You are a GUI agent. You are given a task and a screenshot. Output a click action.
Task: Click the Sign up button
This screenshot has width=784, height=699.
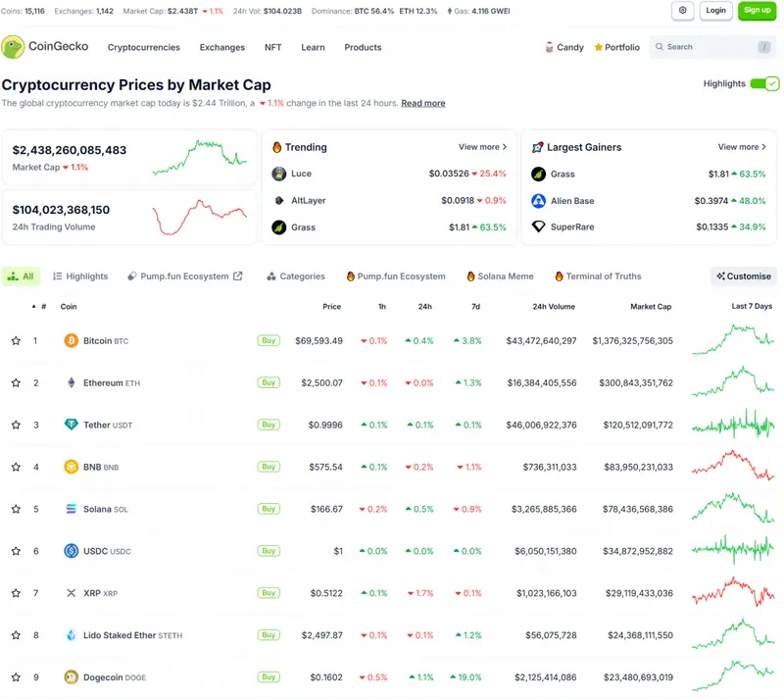[757, 11]
